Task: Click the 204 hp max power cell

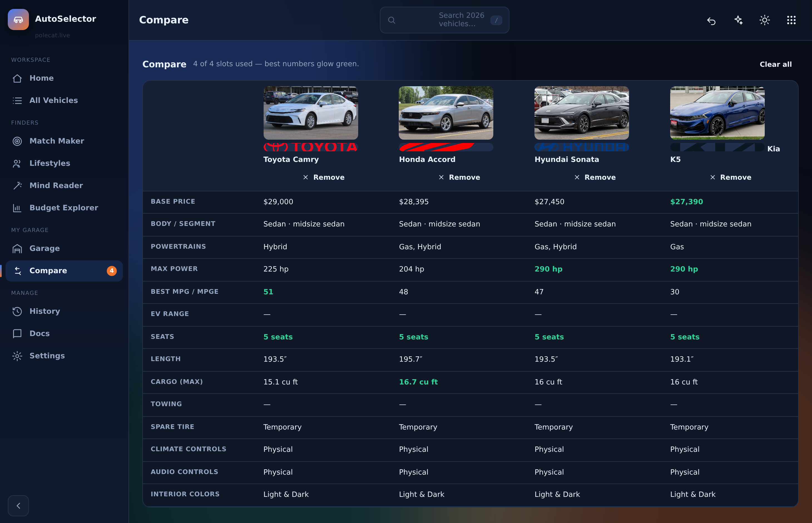Action: click(412, 269)
